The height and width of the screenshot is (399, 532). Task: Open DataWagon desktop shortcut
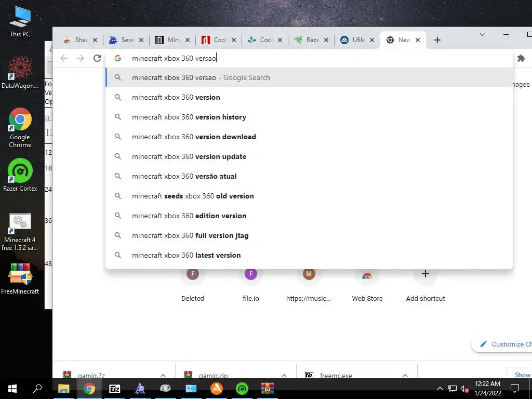click(x=20, y=72)
